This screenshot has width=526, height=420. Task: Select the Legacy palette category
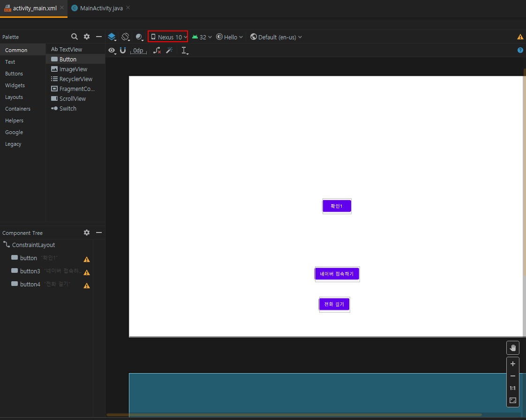[23, 144]
